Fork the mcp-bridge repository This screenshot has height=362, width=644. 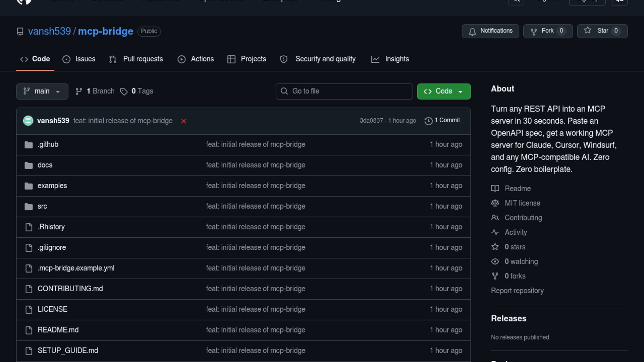pos(547,31)
